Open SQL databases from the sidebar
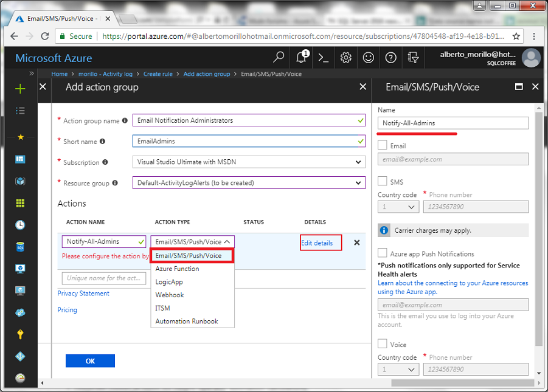 click(x=20, y=247)
